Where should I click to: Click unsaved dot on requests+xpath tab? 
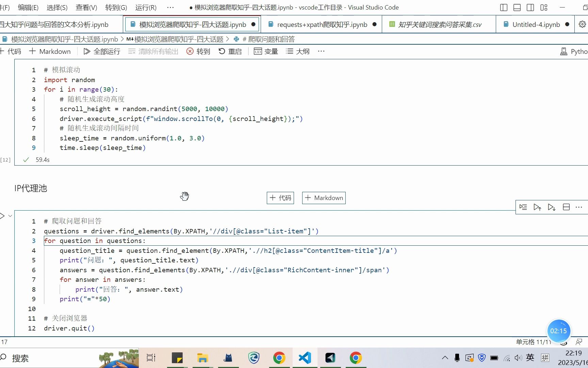374,25
